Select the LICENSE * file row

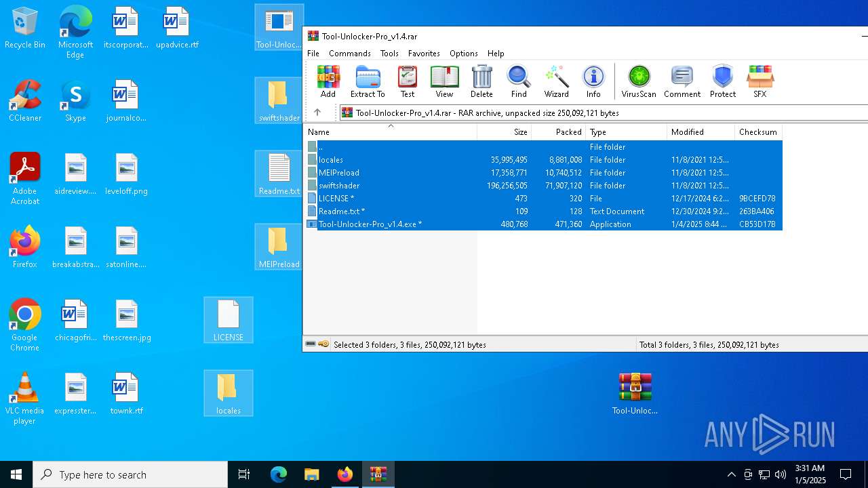point(543,199)
